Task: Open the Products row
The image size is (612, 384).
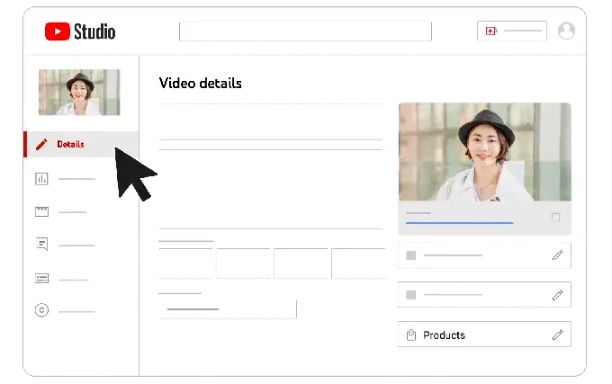Action: [x=484, y=334]
